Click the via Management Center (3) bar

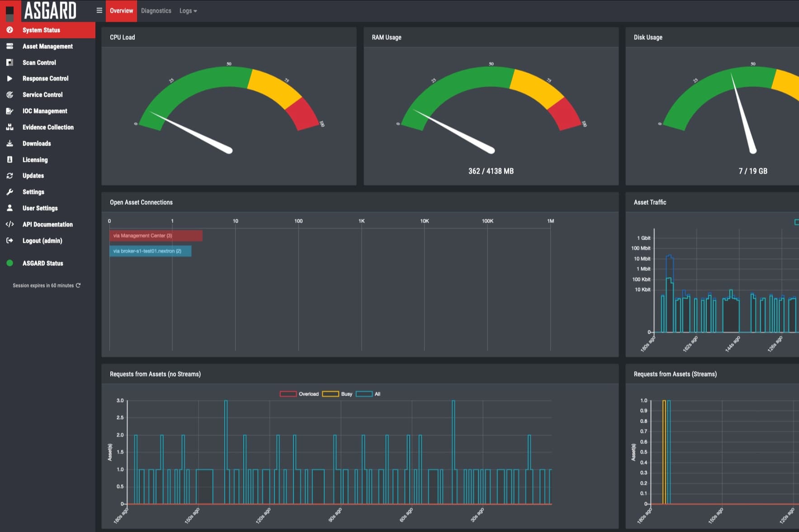(156, 235)
